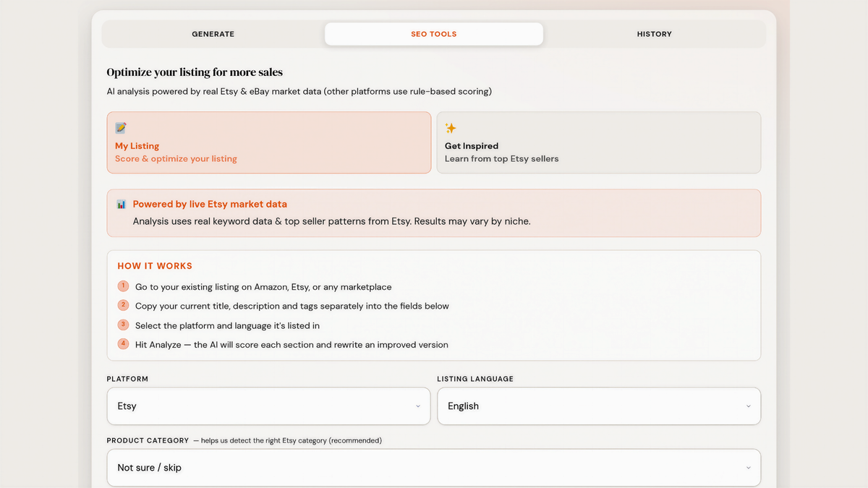Click the chevron in the English language field
The width and height of the screenshot is (868, 488).
(x=748, y=406)
